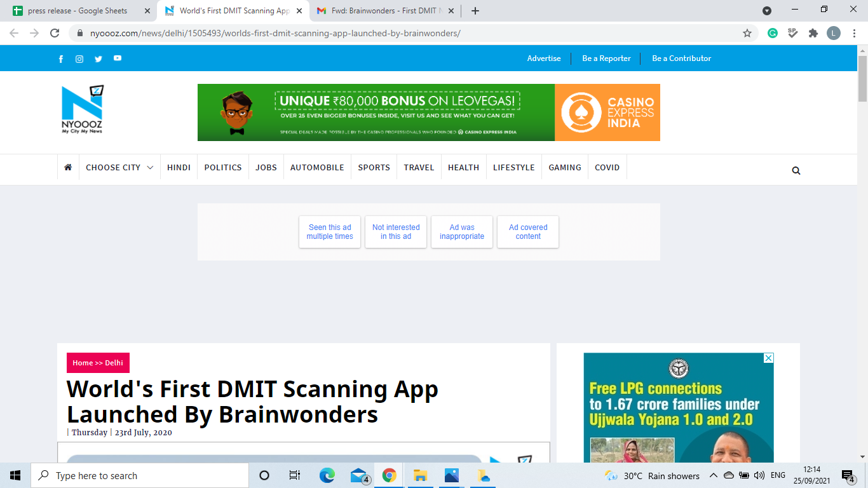
Task: Click the Nyoooz site logo
Action: point(82,109)
